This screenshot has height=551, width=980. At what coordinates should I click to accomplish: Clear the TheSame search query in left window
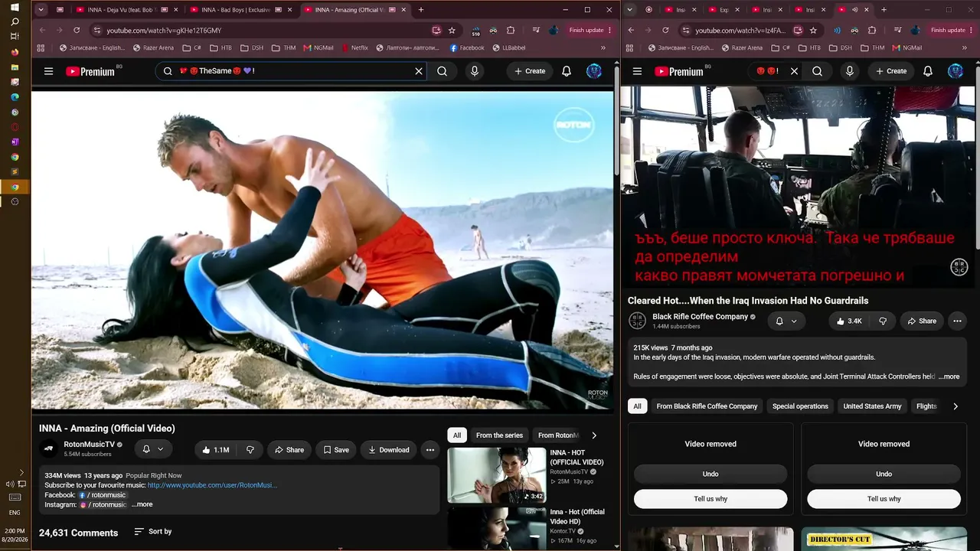point(419,71)
